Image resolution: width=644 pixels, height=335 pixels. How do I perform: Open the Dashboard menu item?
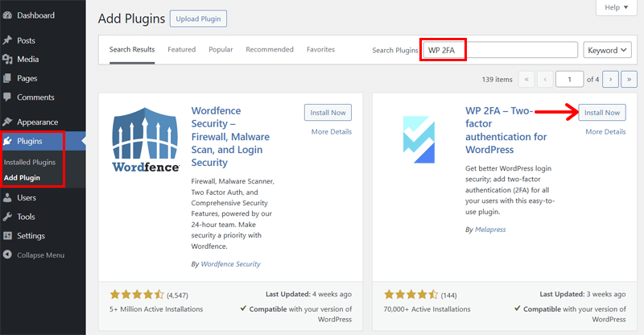click(x=35, y=15)
